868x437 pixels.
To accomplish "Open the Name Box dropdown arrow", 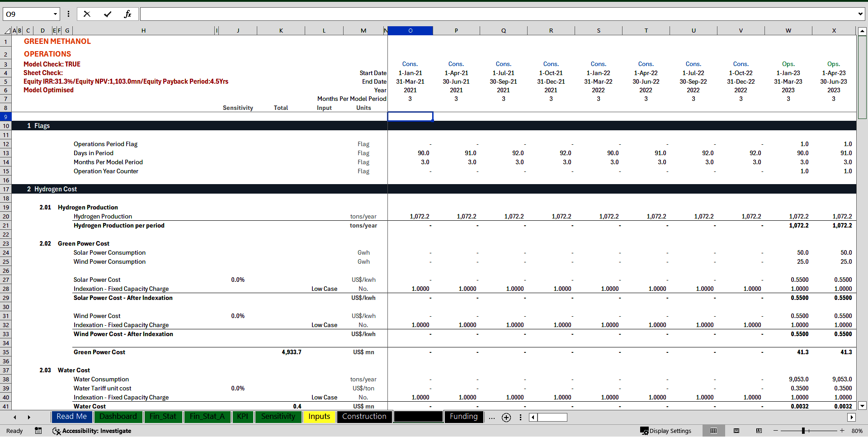I will click(x=55, y=14).
